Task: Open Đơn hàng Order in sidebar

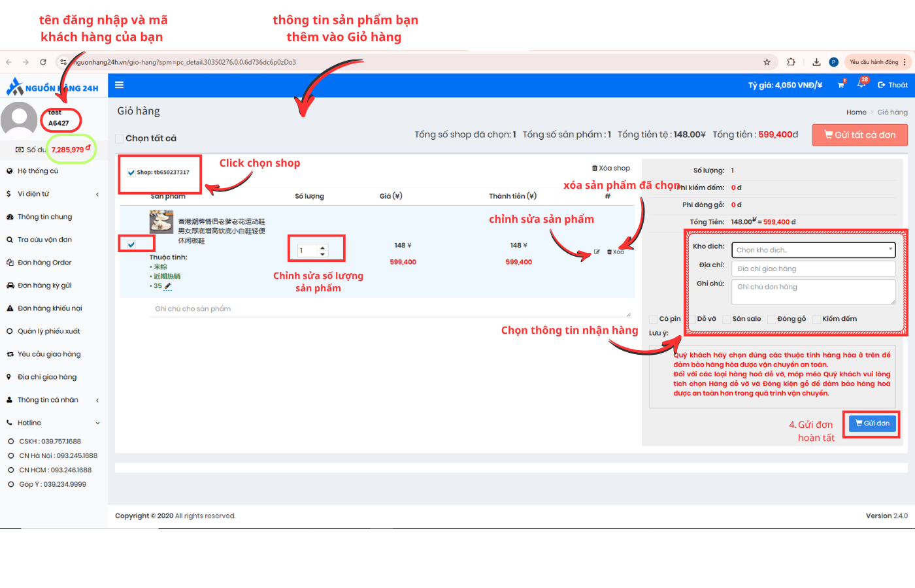Action: point(44,263)
